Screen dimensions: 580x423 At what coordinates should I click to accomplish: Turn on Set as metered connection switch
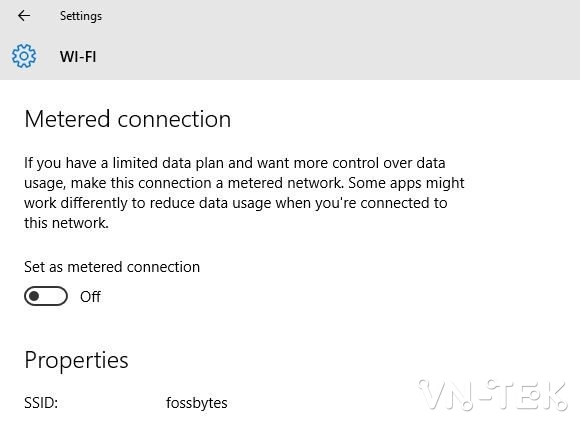pos(46,296)
